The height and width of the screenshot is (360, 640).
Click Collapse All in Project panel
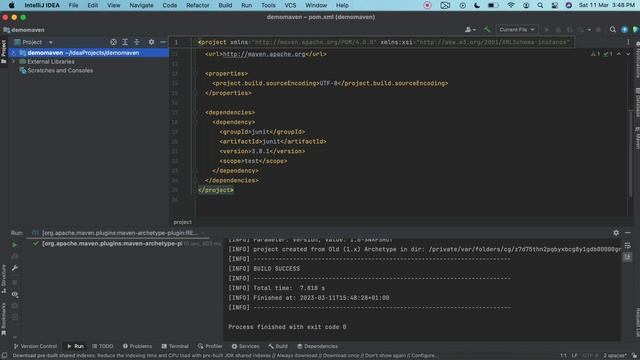137,42
